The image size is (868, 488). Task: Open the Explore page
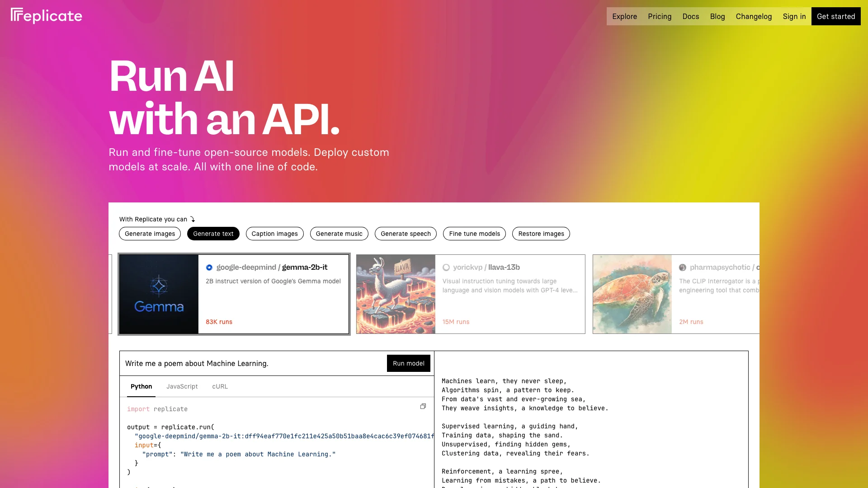[x=624, y=16]
